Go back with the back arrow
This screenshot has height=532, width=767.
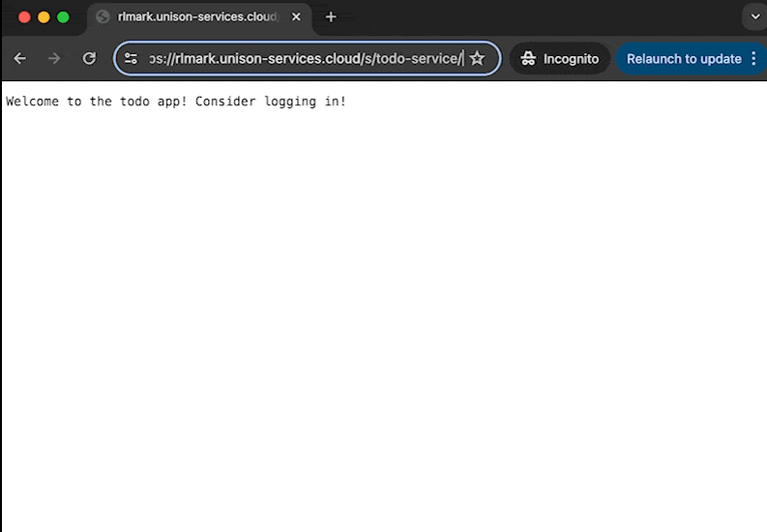(20, 59)
